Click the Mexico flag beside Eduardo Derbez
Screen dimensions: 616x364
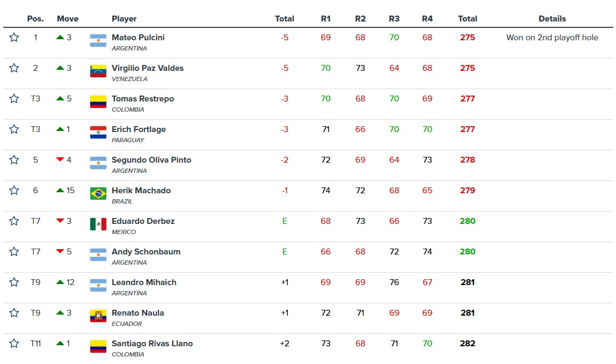97,224
